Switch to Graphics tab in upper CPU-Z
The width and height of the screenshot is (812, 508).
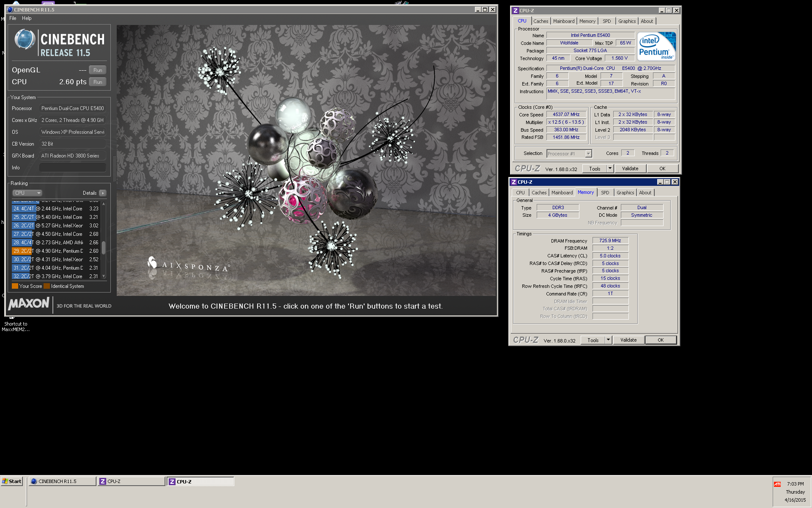point(627,21)
